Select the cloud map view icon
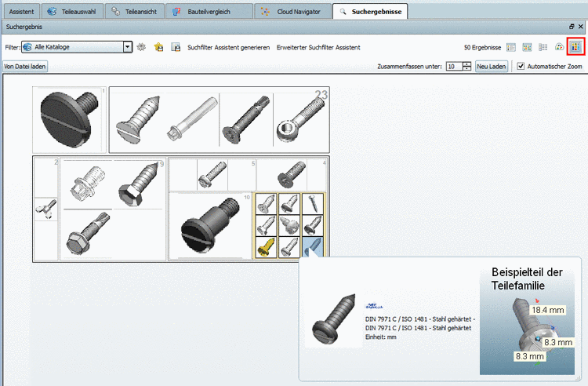Image resolution: width=588 pixels, height=386 pixels. 559,47
